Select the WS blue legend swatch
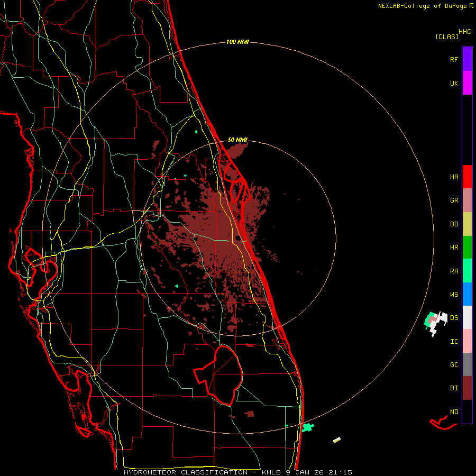 click(467, 294)
